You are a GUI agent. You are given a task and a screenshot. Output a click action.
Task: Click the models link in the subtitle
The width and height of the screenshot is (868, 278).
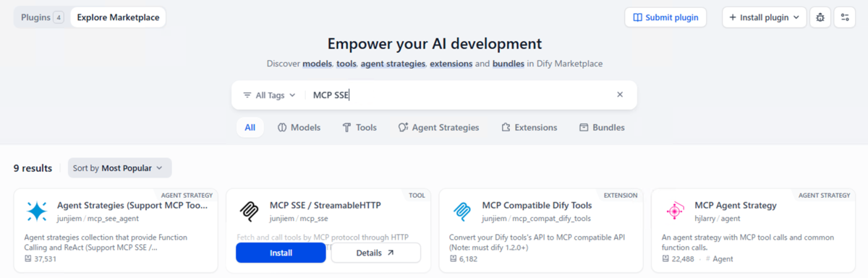(x=318, y=64)
